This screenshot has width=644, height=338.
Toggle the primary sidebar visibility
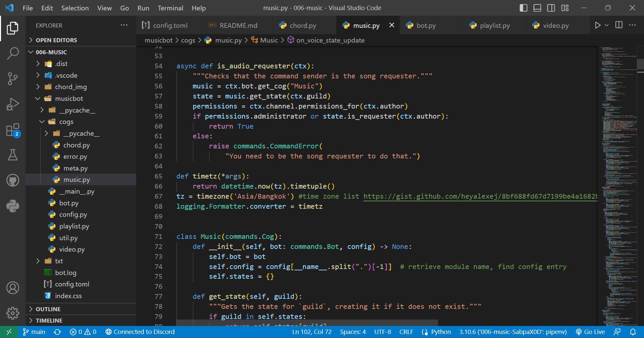tap(523, 8)
